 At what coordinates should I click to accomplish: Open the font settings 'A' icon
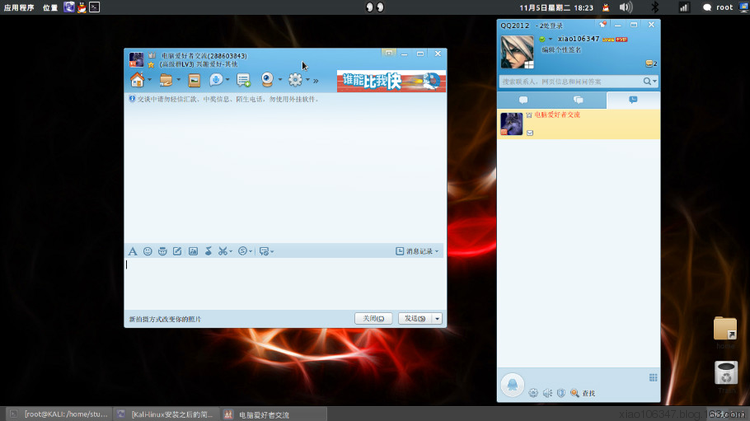[132, 251]
